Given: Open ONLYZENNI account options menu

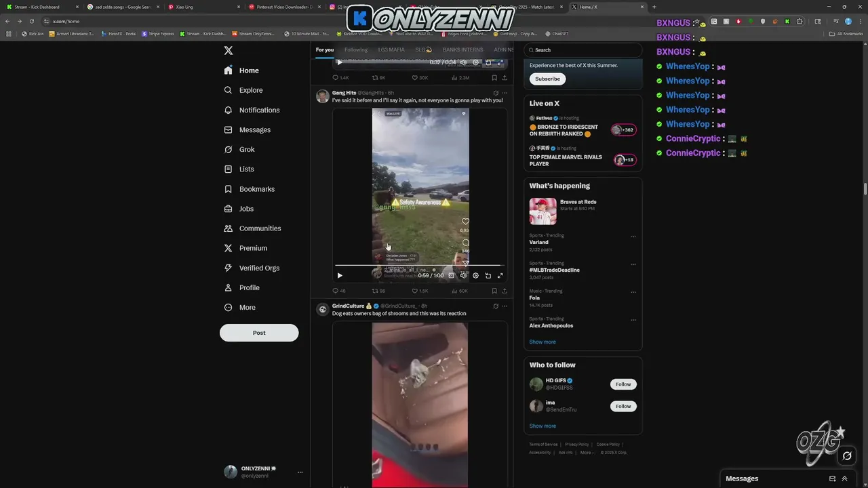Looking at the screenshot, I should 300,472.
